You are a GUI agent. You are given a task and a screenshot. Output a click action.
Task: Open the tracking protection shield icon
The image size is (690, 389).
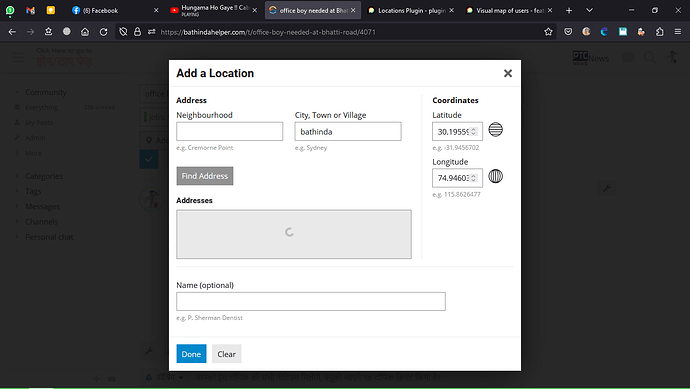coord(123,32)
